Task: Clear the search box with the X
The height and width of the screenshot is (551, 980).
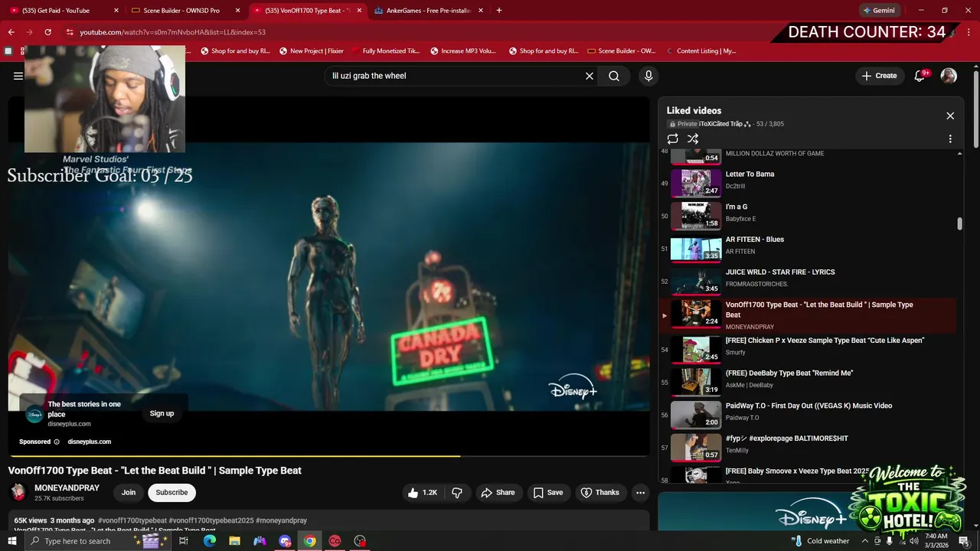Action: [590, 76]
